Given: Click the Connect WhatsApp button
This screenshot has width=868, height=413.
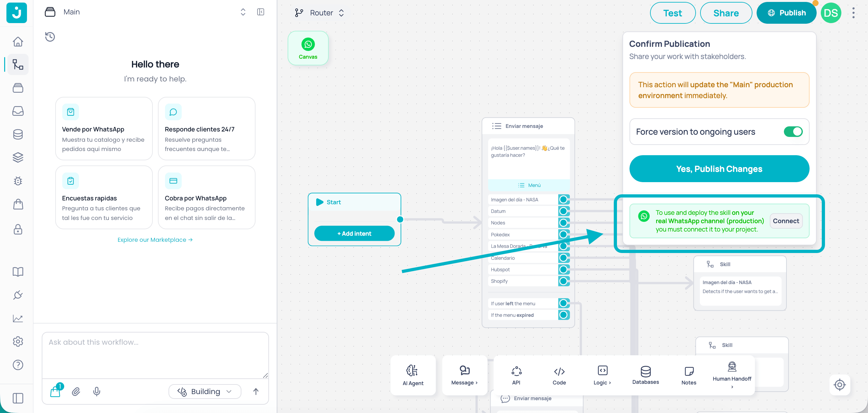Looking at the screenshot, I should 786,221.
